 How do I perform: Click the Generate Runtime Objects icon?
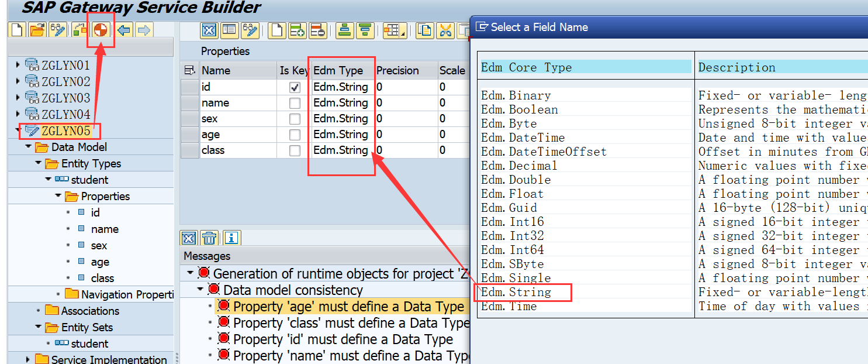pos(100,30)
